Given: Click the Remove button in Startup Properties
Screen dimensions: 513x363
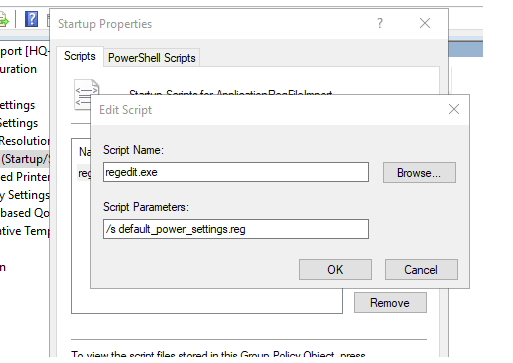Looking at the screenshot, I should coord(390,303).
